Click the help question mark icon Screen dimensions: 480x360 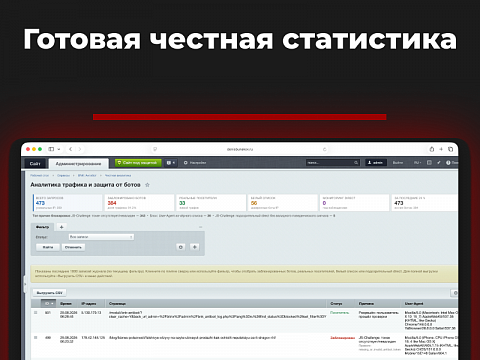click(448, 163)
